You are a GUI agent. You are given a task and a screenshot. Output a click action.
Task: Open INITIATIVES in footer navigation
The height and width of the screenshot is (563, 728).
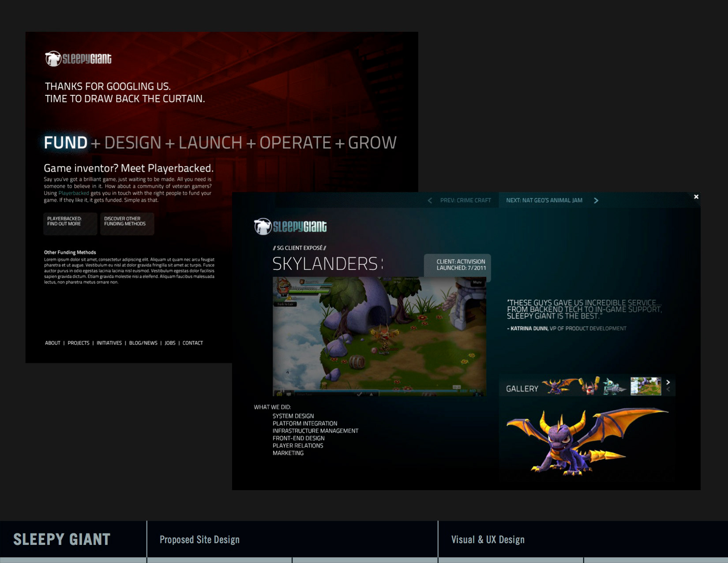click(x=109, y=343)
